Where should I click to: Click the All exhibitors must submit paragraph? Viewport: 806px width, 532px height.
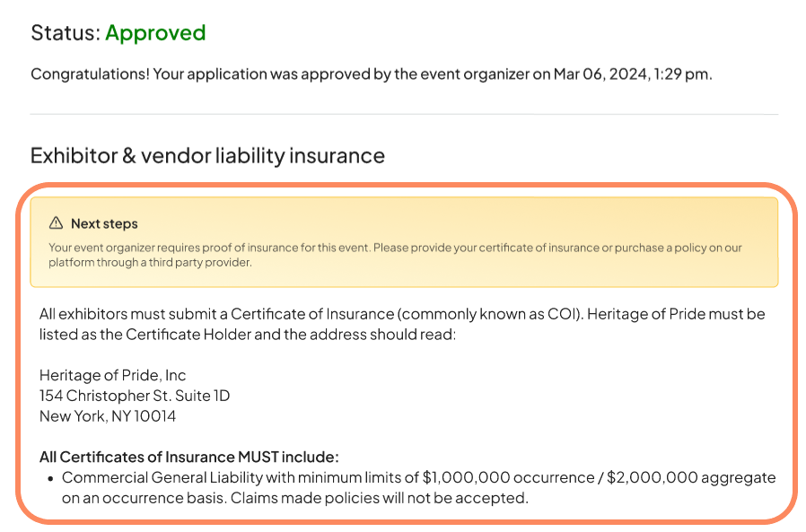[x=401, y=314]
